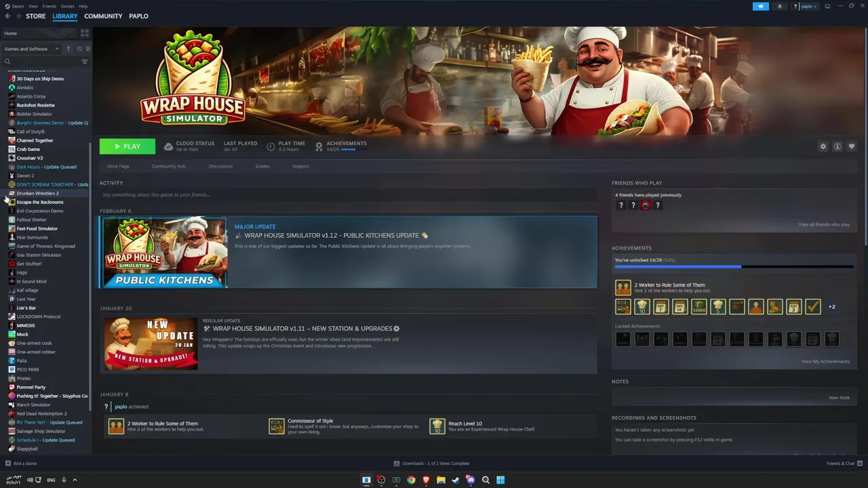Open New Station & Upgrades update thumbnail
This screenshot has height=488, width=868.
(151, 344)
